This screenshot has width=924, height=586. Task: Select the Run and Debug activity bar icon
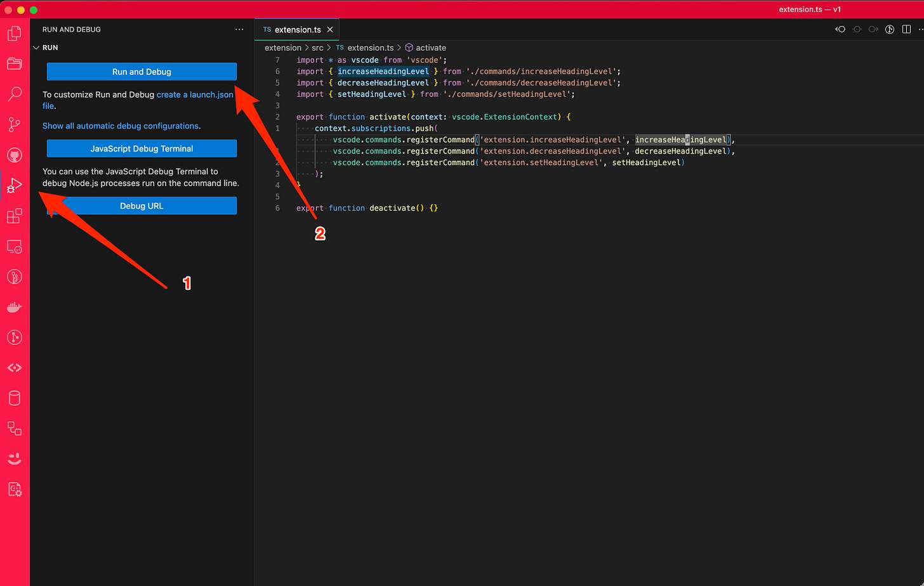(14, 185)
